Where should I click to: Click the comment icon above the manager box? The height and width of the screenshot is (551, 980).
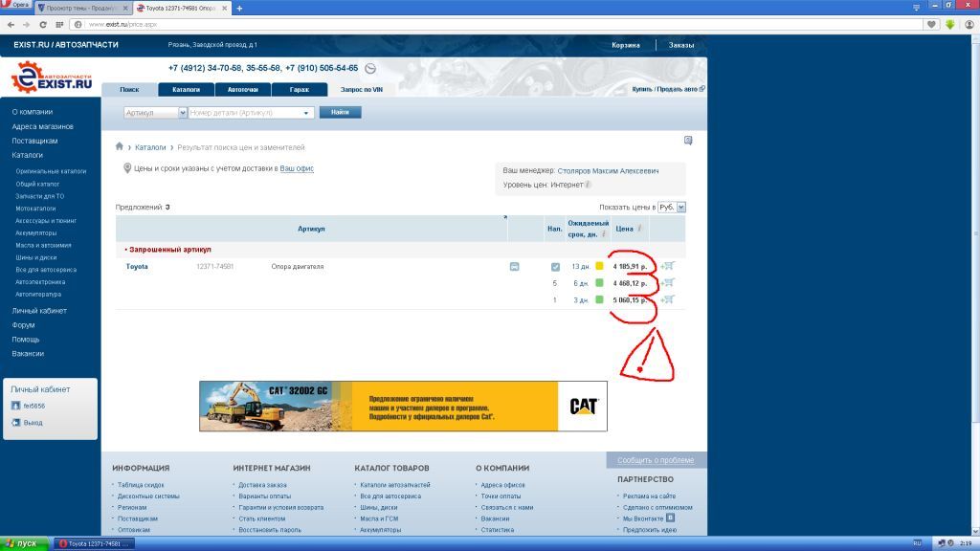(687, 141)
